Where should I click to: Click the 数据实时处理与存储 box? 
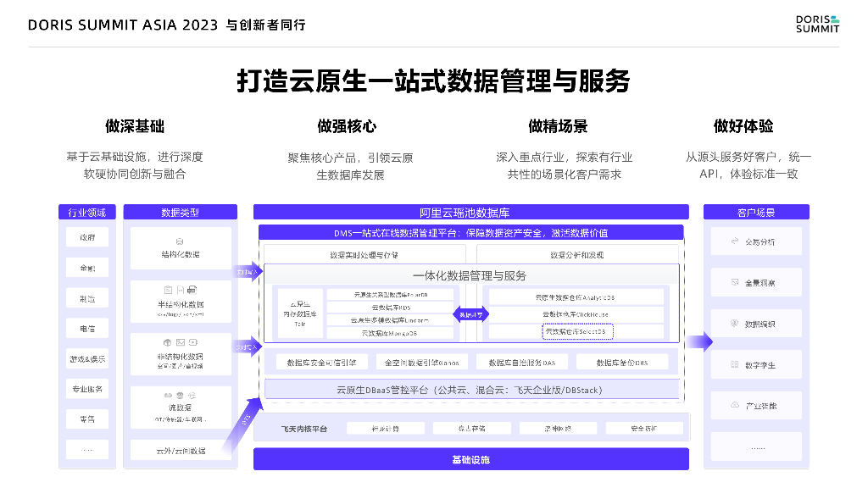pyautogui.click(x=364, y=254)
